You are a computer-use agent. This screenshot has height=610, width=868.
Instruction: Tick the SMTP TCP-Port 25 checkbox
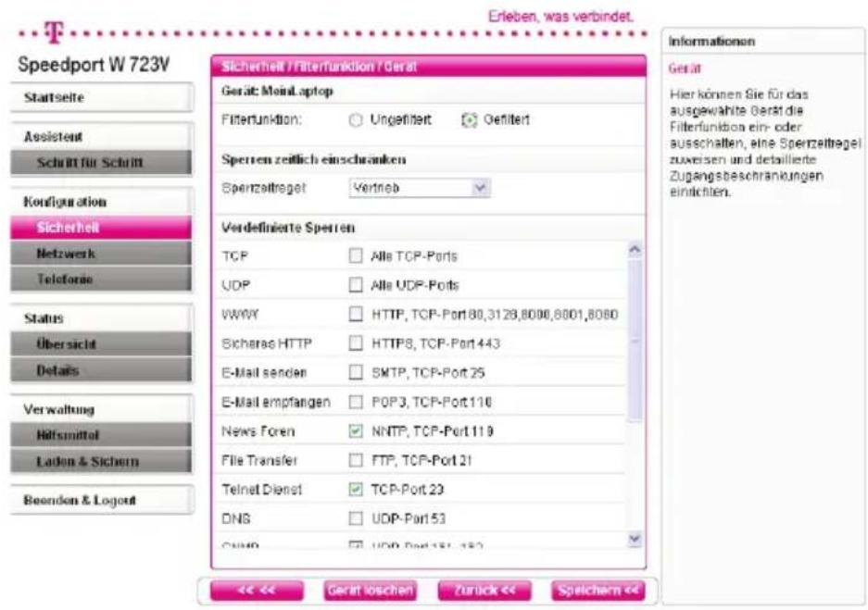[356, 372]
